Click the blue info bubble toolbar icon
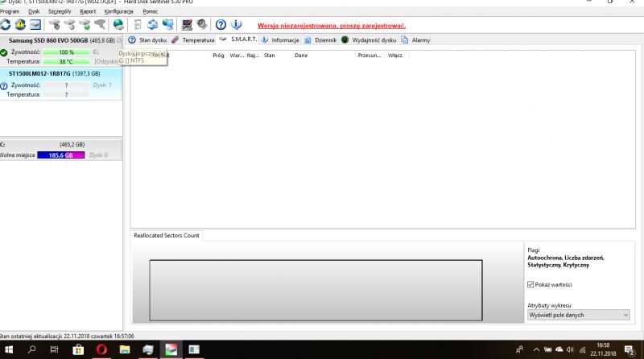Screen dimensions: 644x359 (236, 25)
